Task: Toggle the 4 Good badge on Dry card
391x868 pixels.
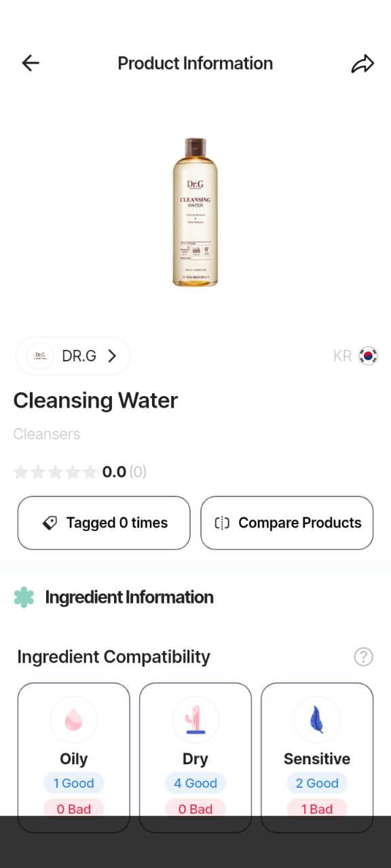Action: pos(195,783)
